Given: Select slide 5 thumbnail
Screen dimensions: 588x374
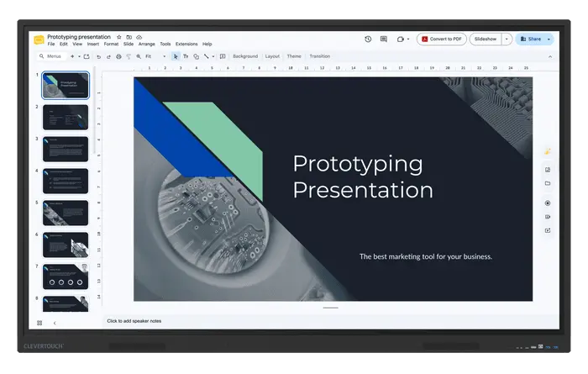Looking at the screenshot, I should (x=66, y=213).
